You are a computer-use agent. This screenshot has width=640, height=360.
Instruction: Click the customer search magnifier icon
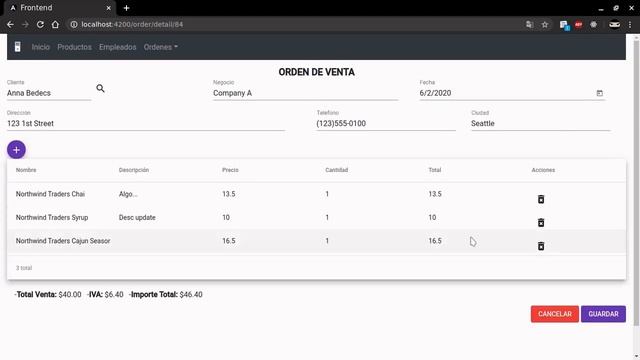(x=100, y=88)
